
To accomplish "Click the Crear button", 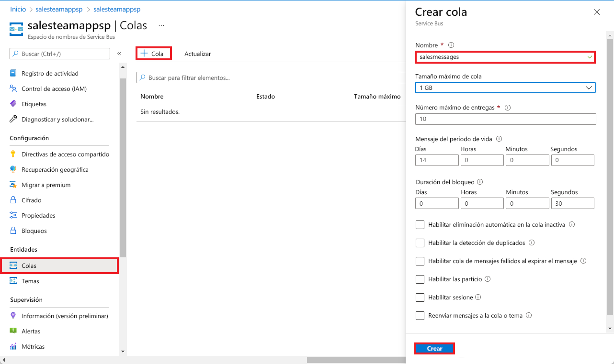I will 434,349.
